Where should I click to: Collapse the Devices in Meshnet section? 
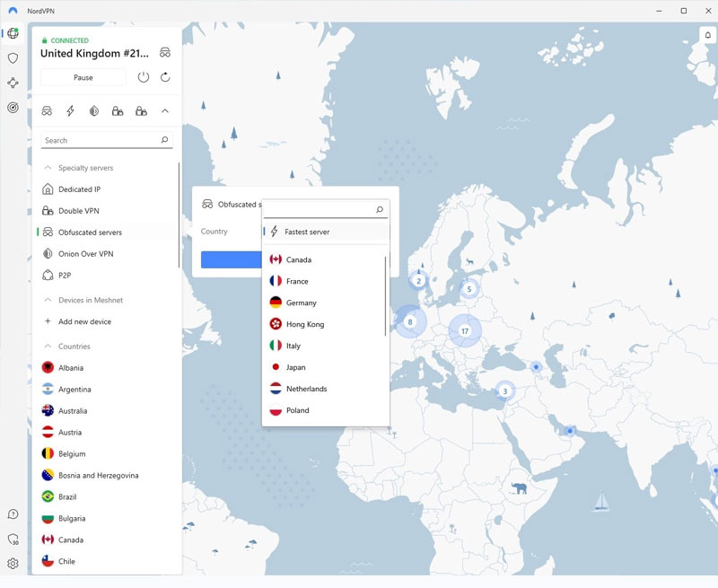pyautogui.click(x=48, y=300)
